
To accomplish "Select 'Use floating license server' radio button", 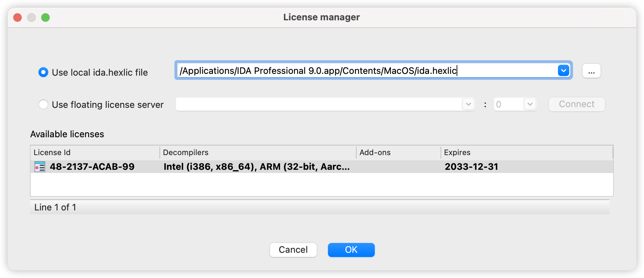I will [43, 105].
